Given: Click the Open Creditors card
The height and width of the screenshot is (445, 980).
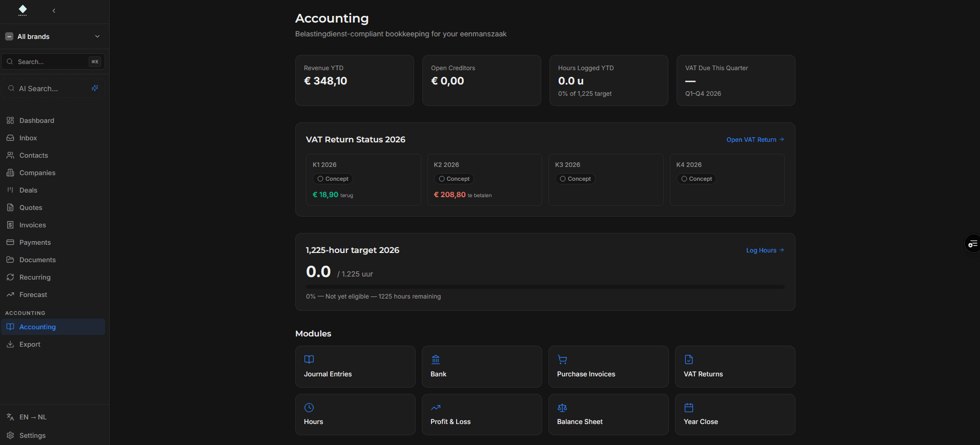Looking at the screenshot, I should coord(482,80).
